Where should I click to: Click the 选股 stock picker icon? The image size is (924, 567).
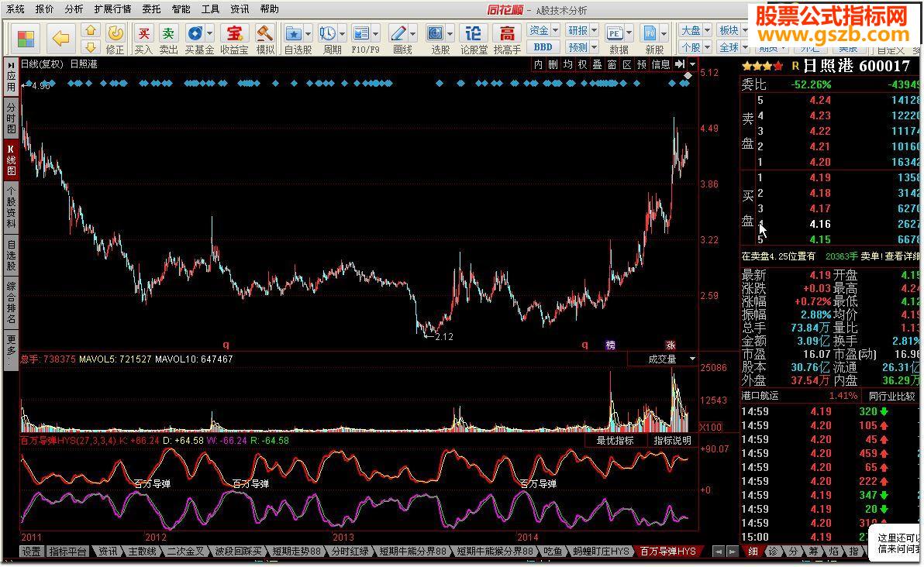pos(435,33)
